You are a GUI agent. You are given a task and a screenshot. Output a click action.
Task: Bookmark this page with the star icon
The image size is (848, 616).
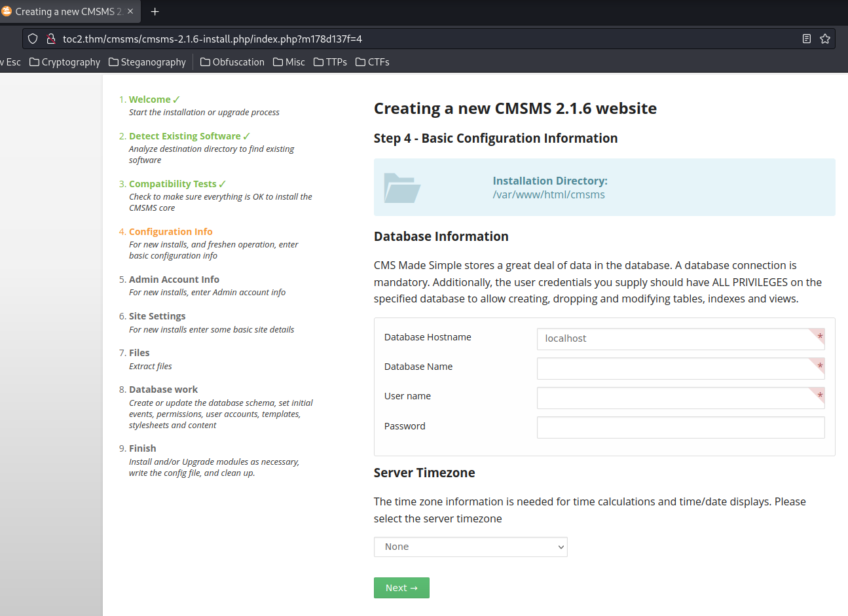[x=825, y=39]
